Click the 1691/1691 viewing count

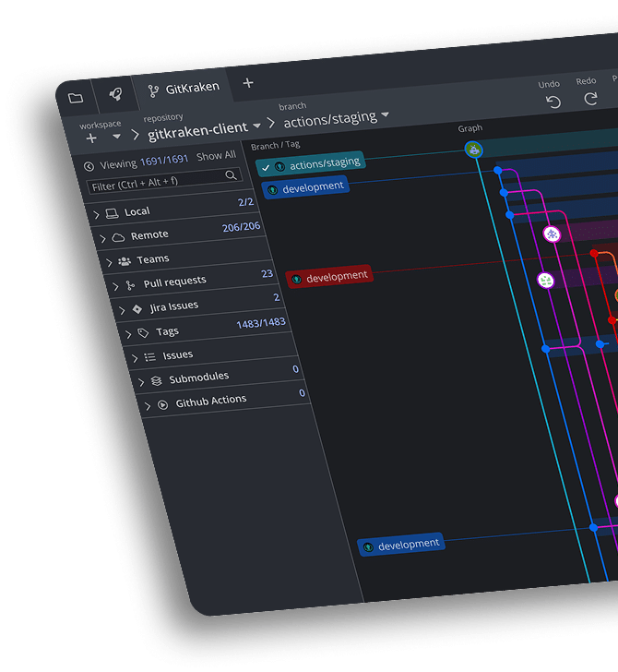(x=164, y=161)
